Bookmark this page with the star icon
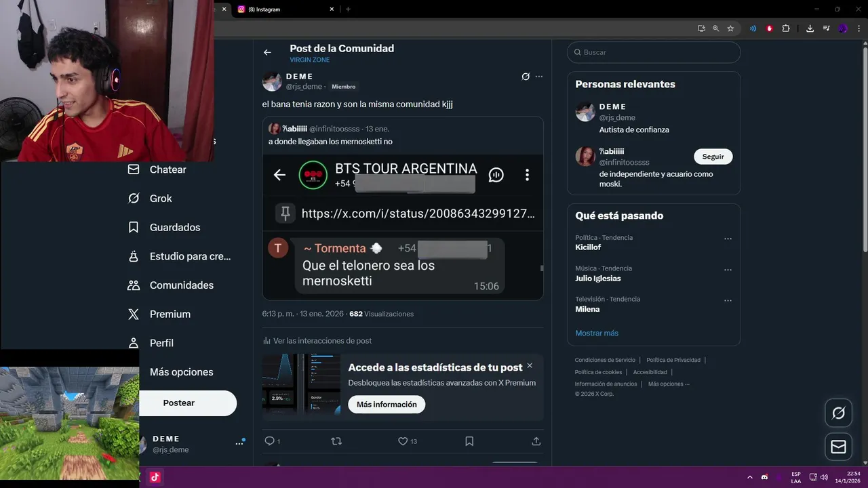Image resolution: width=868 pixels, height=488 pixels. tap(730, 28)
